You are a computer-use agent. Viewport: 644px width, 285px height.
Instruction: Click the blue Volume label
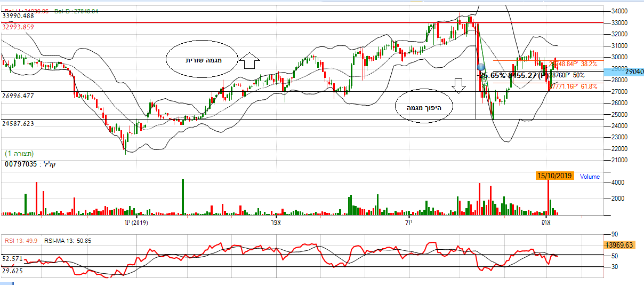(x=589, y=177)
